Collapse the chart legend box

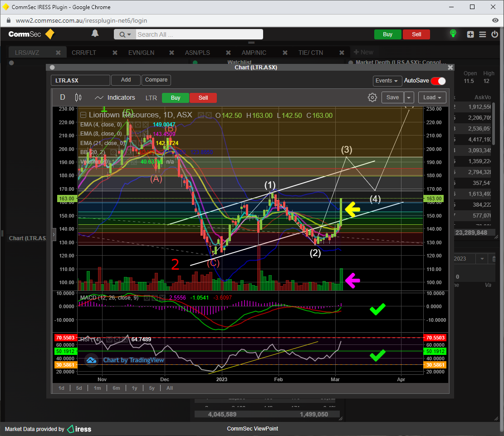[83, 115]
